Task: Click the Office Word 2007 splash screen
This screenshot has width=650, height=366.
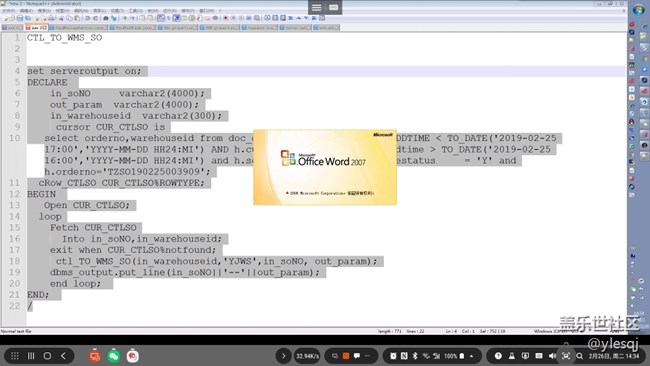Action: pyautogui.click(x=325, y=167)
